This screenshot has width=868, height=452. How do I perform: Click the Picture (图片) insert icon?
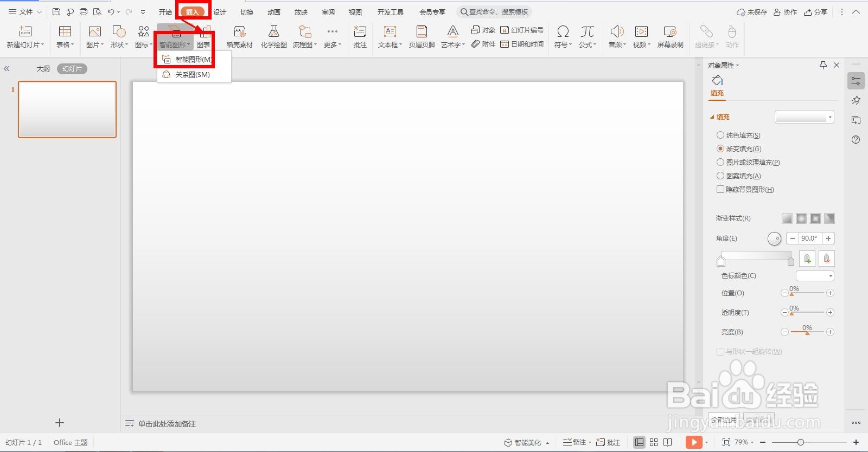(x=94, y=31)
